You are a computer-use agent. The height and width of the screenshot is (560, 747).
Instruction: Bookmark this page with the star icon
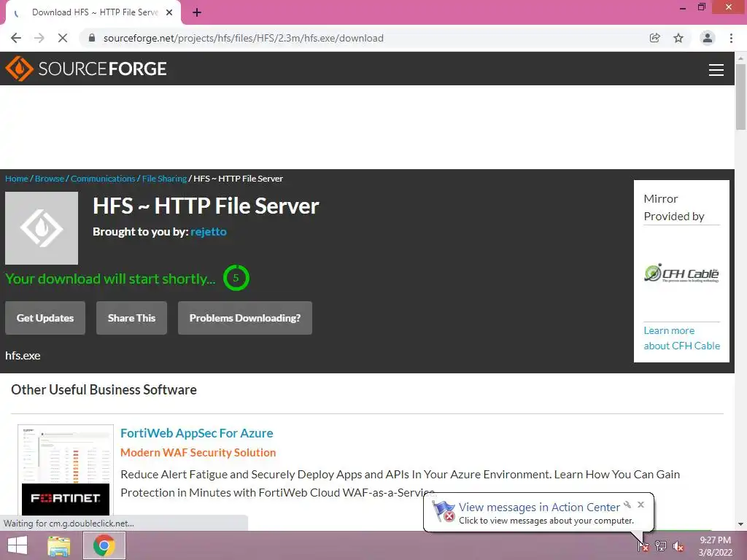[678, 38]
